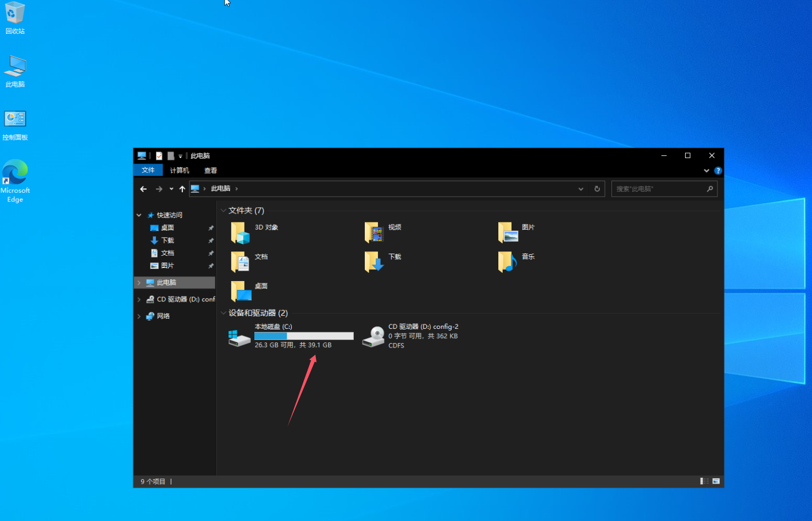The height and width of the screenshot is (521, 812).
Task: Click the 26.3 GB 可用 text
Action: pos(274,345)
